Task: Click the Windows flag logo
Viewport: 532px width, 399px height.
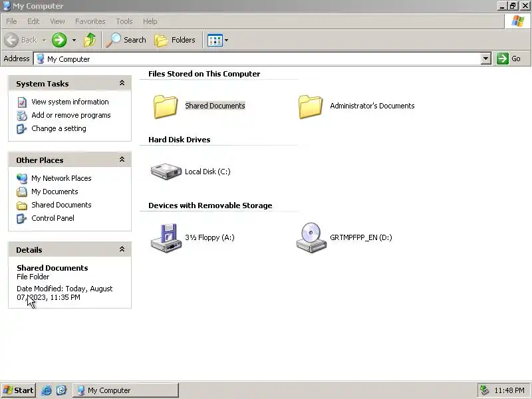Action: pos(518,21)
